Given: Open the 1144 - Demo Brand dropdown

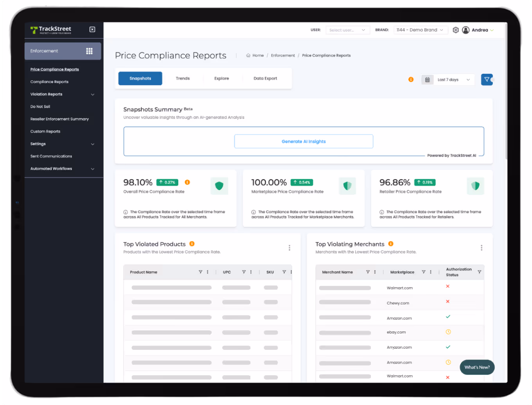Looking at the screenshot, I should pos(420,30).
